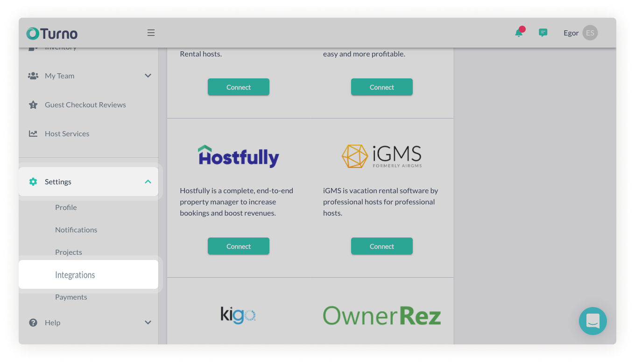Go to Profile settings
Image resolution: width=635 pixels, height=364 pixels.
click(66, 207)
